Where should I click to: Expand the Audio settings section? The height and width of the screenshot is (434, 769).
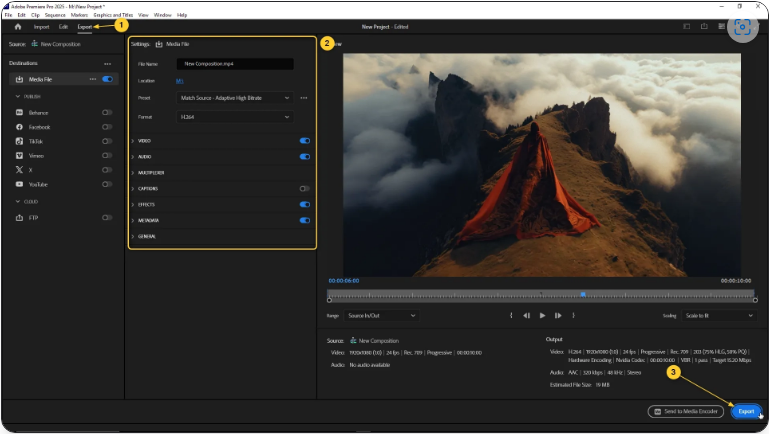[x=133, y=157]
